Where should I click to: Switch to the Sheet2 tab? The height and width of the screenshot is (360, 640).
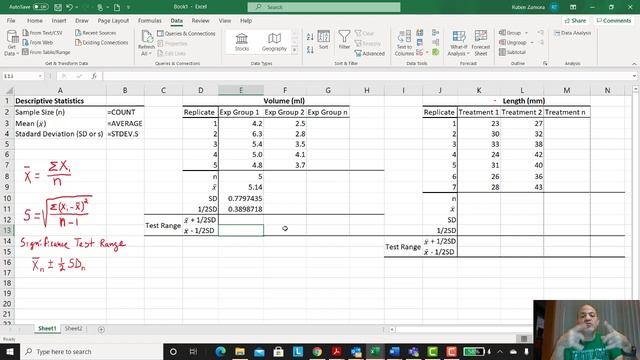[73, 329]
